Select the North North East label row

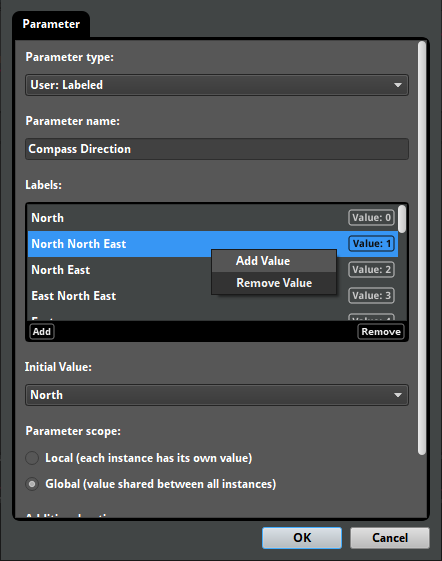tap(213, 244)
